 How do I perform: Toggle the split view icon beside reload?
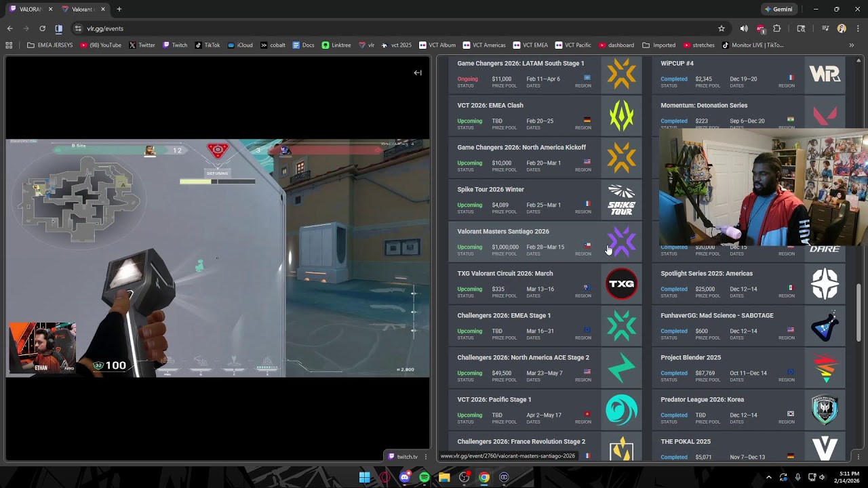coord(58,28)
